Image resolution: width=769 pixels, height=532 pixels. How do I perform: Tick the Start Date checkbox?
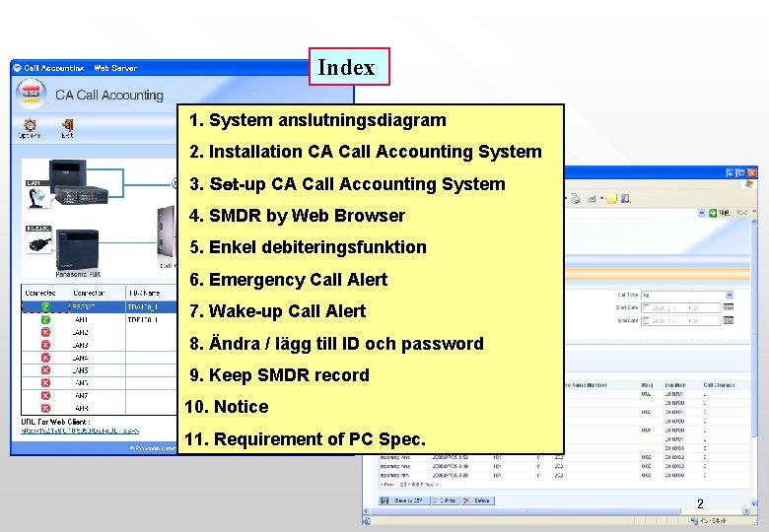(646, 307)
